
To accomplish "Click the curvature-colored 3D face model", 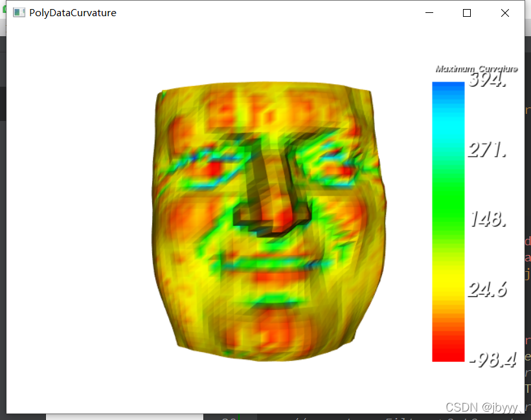I will click(269, 221).
